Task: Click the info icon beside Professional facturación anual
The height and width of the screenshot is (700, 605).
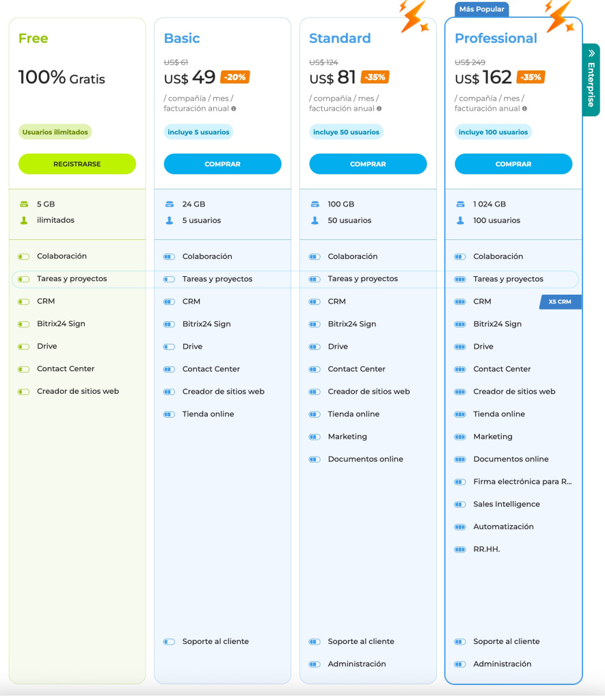Action: click(x=524, y=109)
